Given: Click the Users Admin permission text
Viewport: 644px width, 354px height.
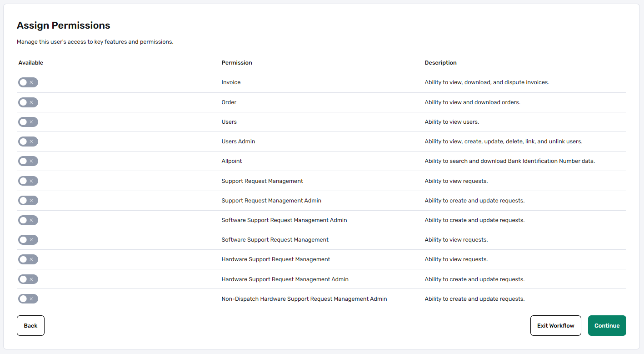Looking at the screenshot, I should 238,142.
